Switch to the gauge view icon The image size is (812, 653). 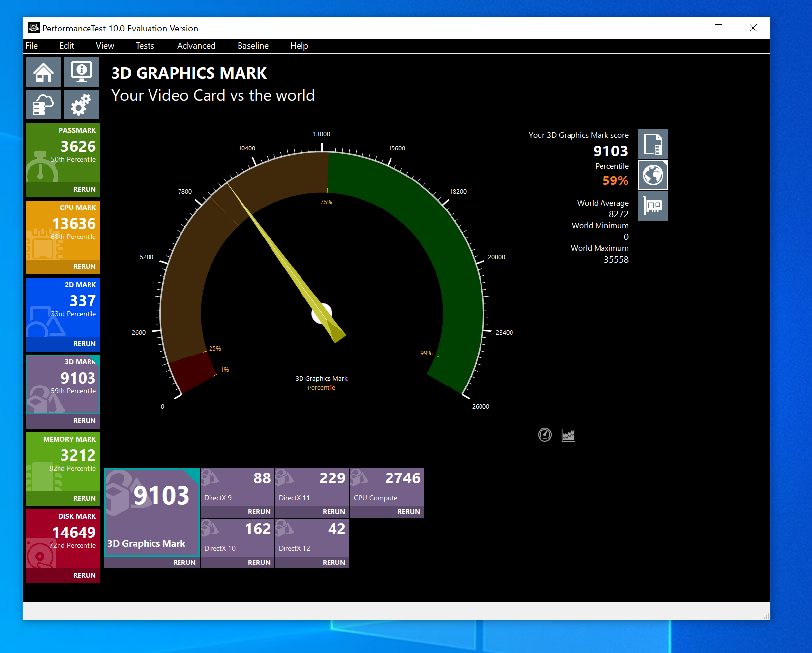click(545, 435)
